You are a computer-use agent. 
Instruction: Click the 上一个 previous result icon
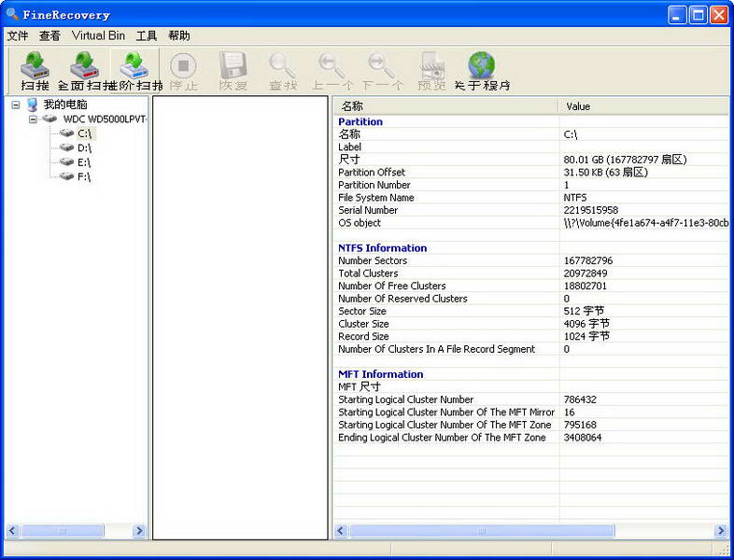[332, 71]
